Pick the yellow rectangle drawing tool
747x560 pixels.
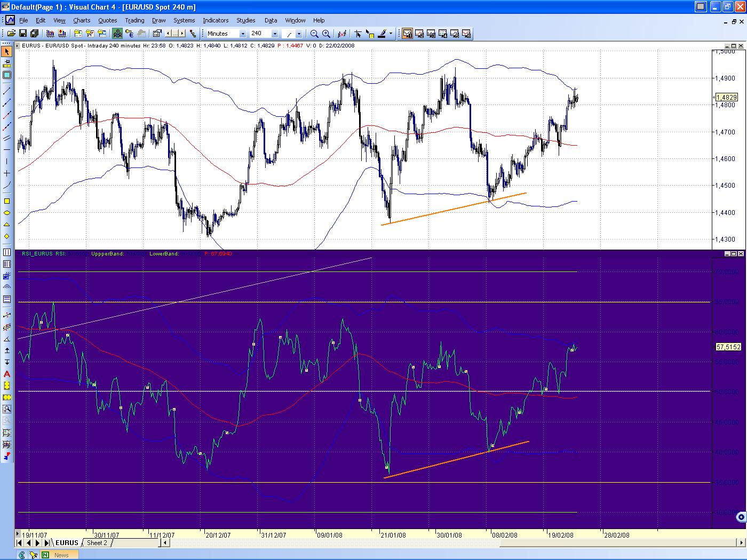(x=7, y=201)
